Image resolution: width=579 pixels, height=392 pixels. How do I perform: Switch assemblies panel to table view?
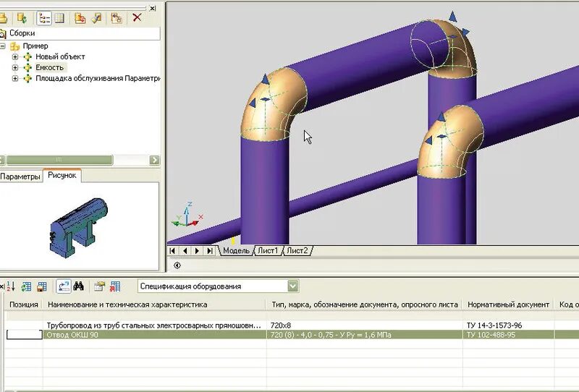tap(59, 18)
